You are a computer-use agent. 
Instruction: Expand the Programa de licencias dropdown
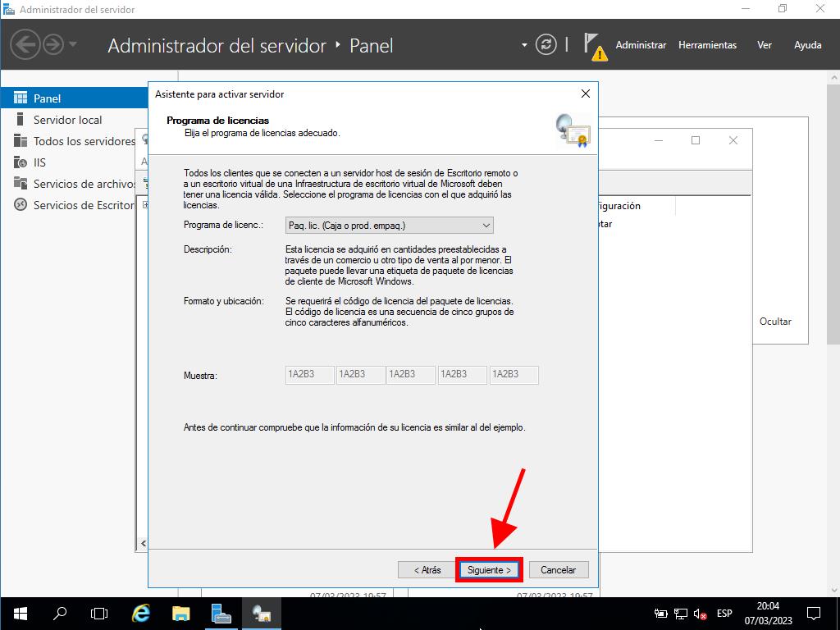(389, 225)
